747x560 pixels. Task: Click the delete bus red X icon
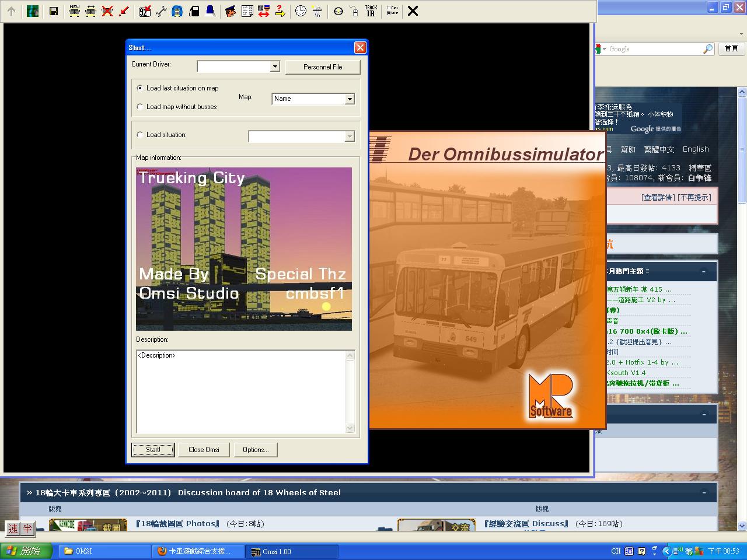[x=107, y=11]
